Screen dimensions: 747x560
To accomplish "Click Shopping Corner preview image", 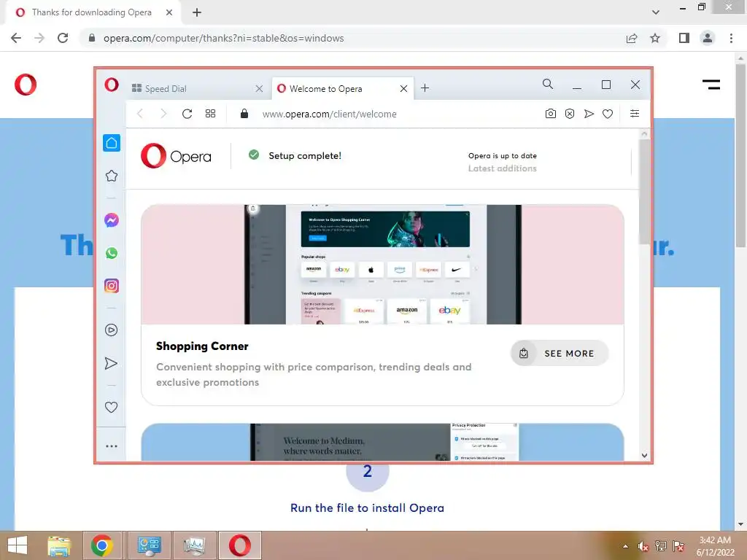I will [x=382, y=264].
